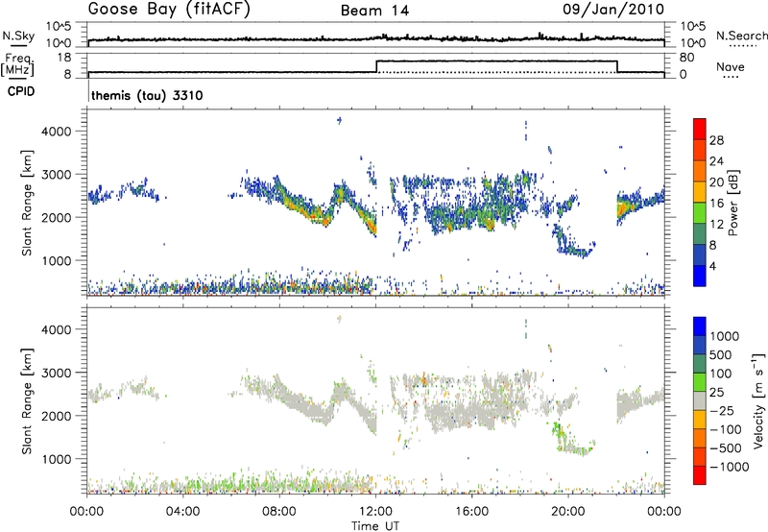Click the light green Power segment between 12 and 16

click(700, 212)
